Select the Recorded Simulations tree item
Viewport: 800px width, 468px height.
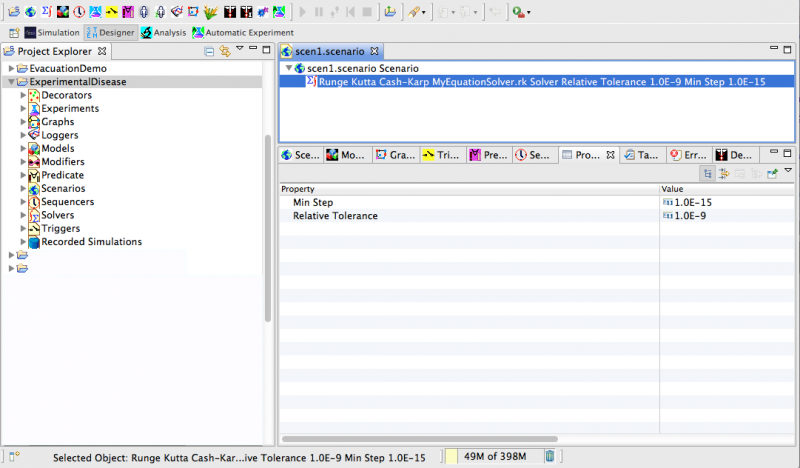(92, 241)
